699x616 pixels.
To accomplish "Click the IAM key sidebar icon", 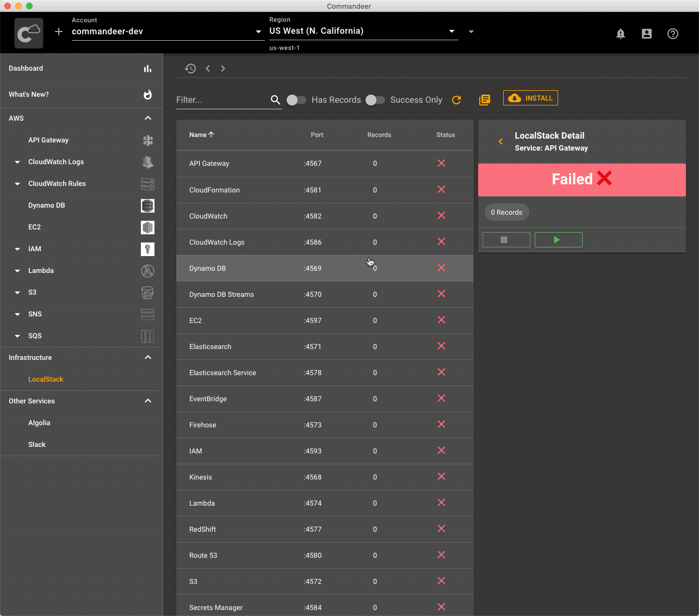I will [147, 249].
